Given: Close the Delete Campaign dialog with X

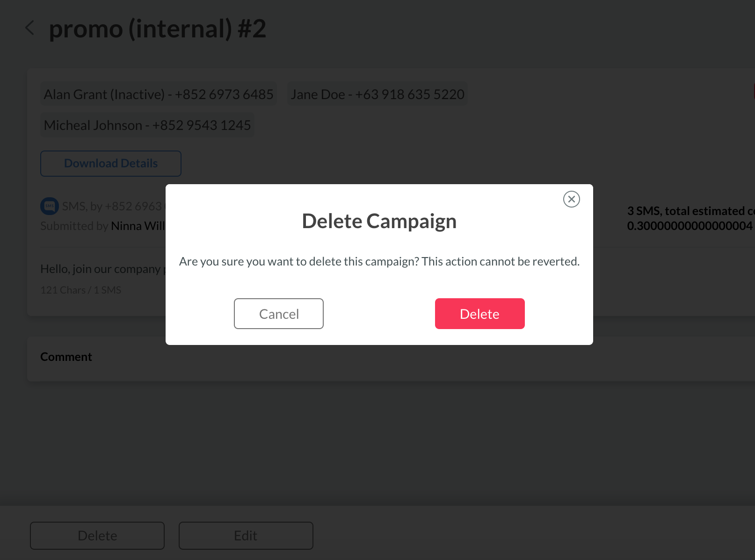Looking at the screenshot, I should 571,199.
